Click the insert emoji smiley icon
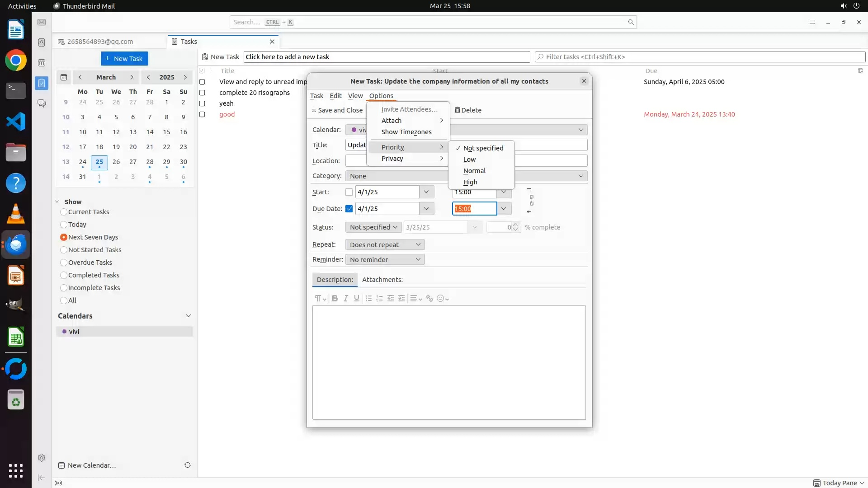The height and width of the screenshot is (488, 868). (x=441, y=298)
